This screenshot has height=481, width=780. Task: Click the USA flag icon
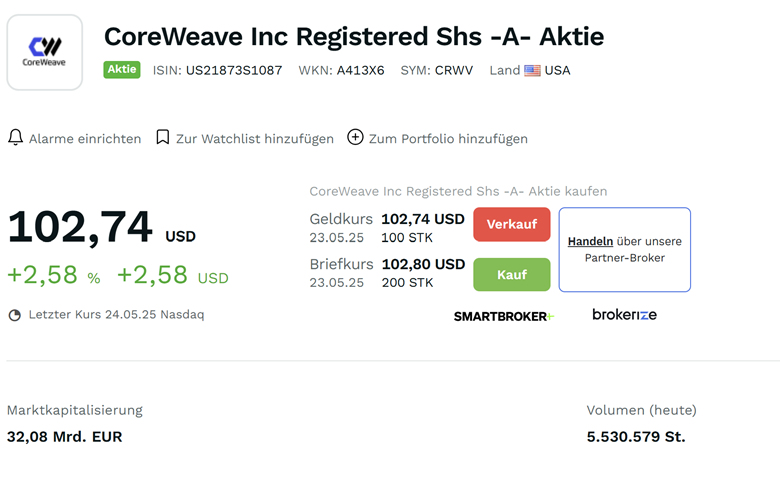(532, 71)
